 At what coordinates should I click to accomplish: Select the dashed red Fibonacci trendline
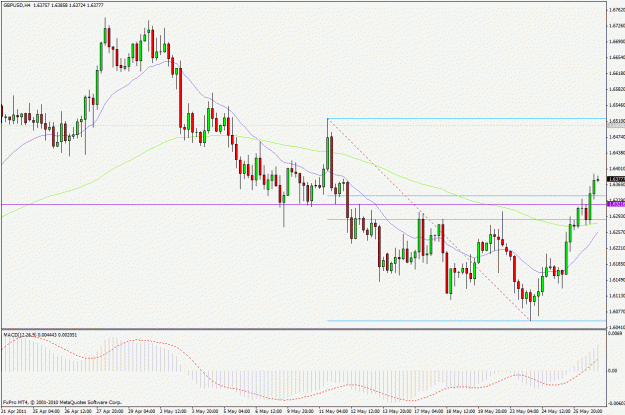428,218
